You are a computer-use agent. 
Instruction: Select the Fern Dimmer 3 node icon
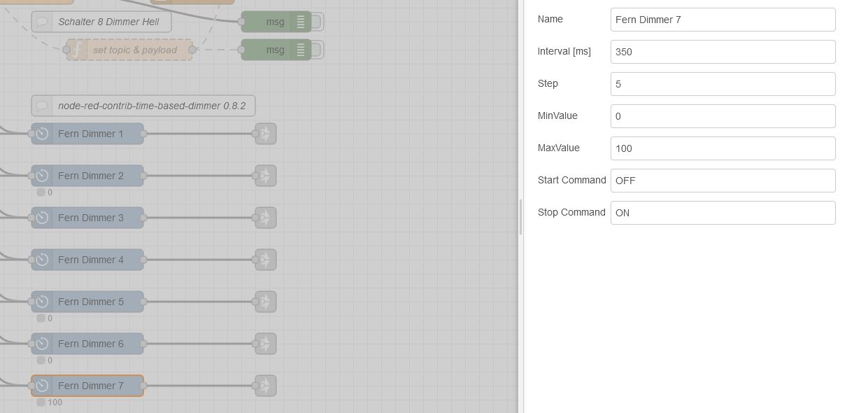point(42,218)
